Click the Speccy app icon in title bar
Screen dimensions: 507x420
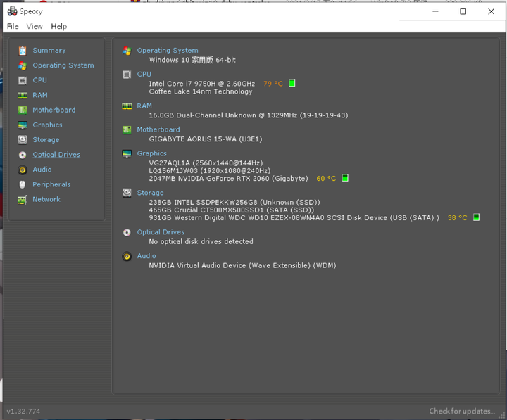coord(12,11)
